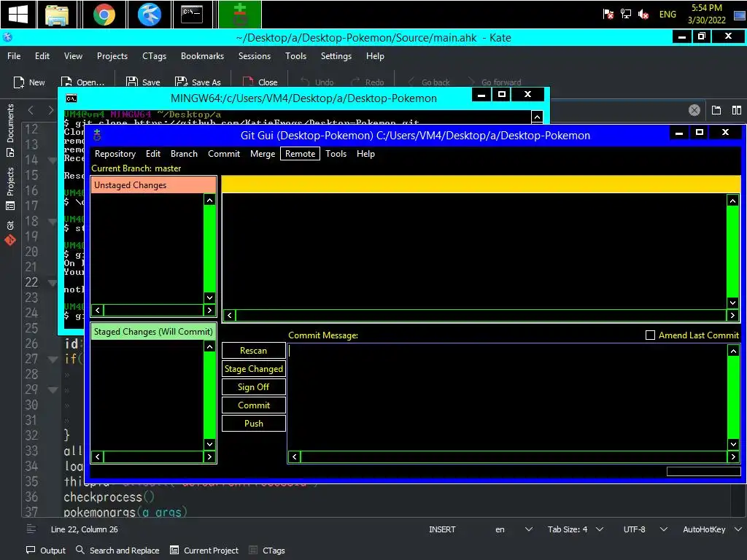The image size is (747, 560).
Task: Open File Explorer from the taskbar
Action: (x=57, y=15)
